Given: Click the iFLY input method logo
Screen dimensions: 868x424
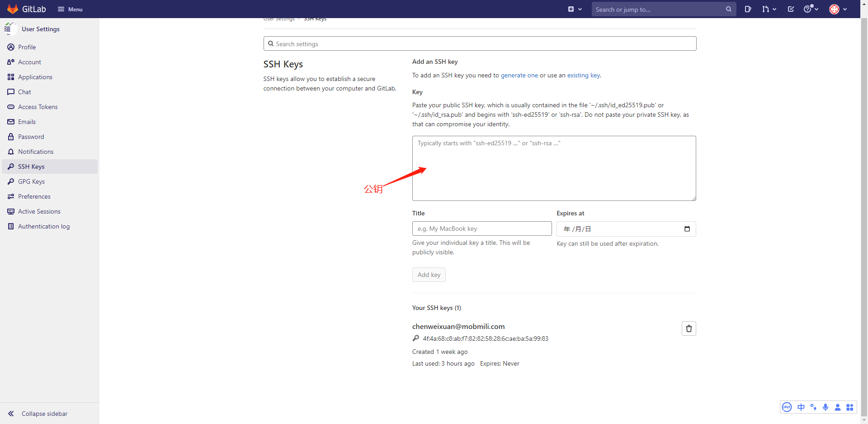Looking at the screenshot, I should coord(787,407).
